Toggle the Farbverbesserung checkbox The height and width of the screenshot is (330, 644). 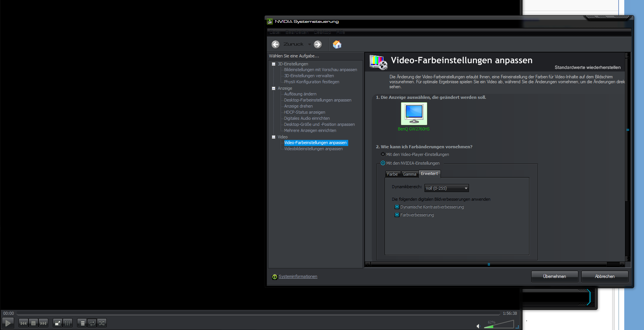(x=397, y=215)
